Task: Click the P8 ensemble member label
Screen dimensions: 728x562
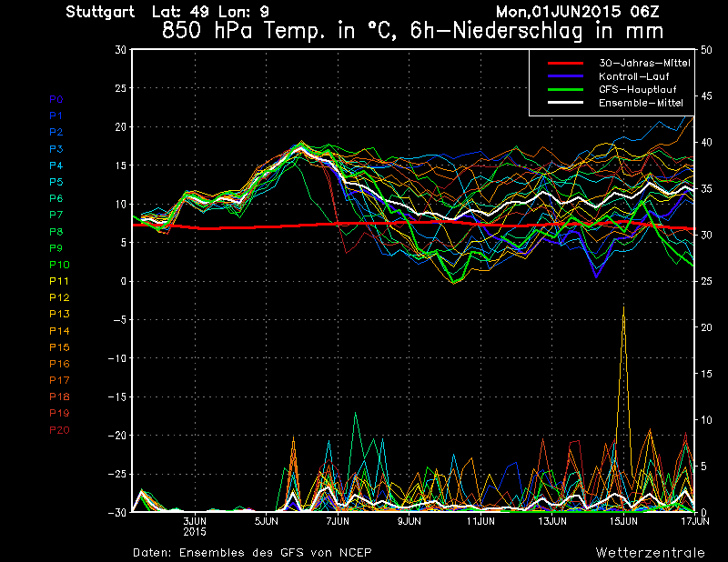Action: (56, 232)
